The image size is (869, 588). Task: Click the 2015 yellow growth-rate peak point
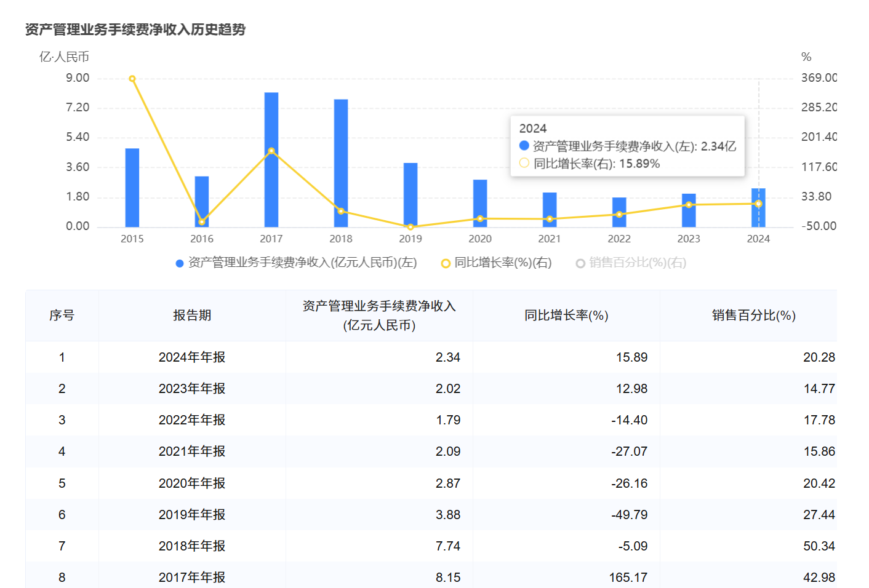132,79
